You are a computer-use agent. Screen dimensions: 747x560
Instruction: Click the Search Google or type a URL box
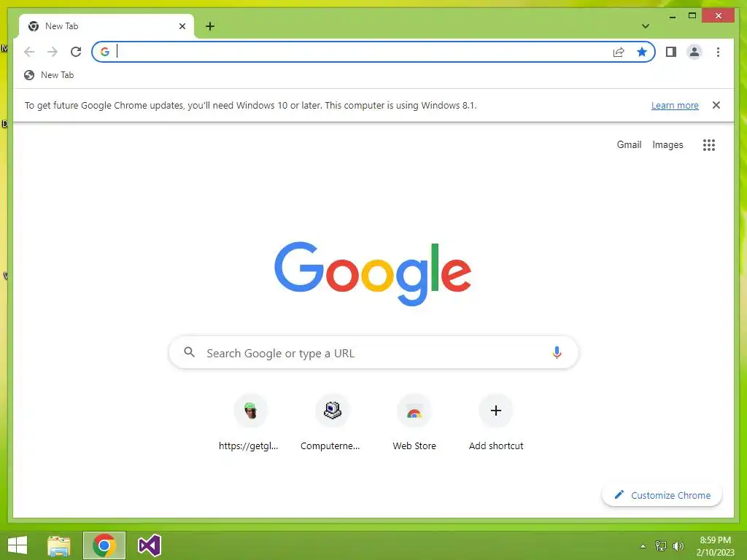[373, 353]
